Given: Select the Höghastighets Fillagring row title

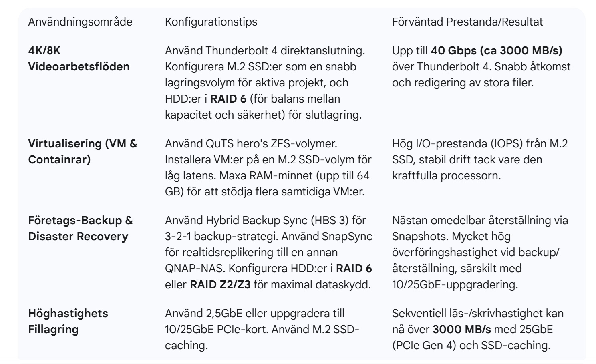Looking at the screenshot, I should tap(68, 321).
